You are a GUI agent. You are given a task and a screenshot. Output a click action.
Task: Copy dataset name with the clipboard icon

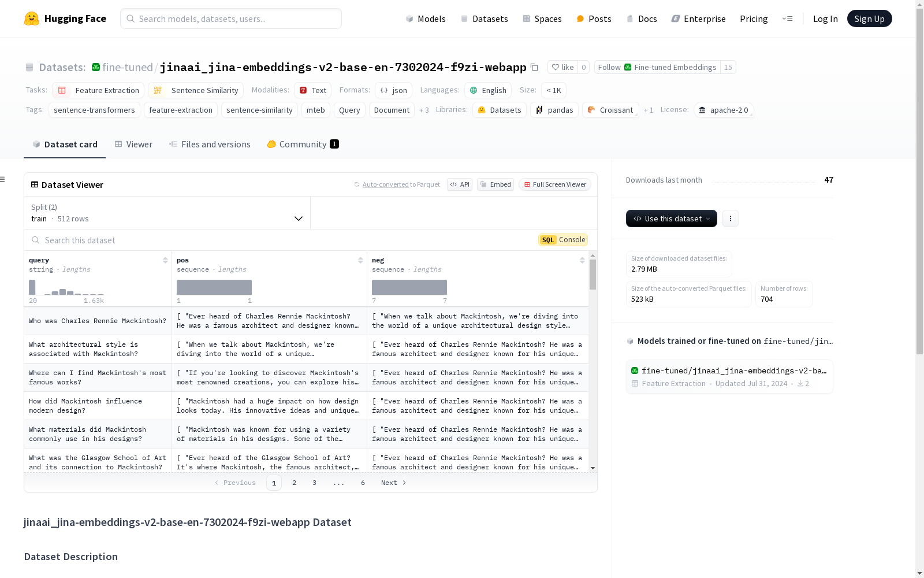534,68
